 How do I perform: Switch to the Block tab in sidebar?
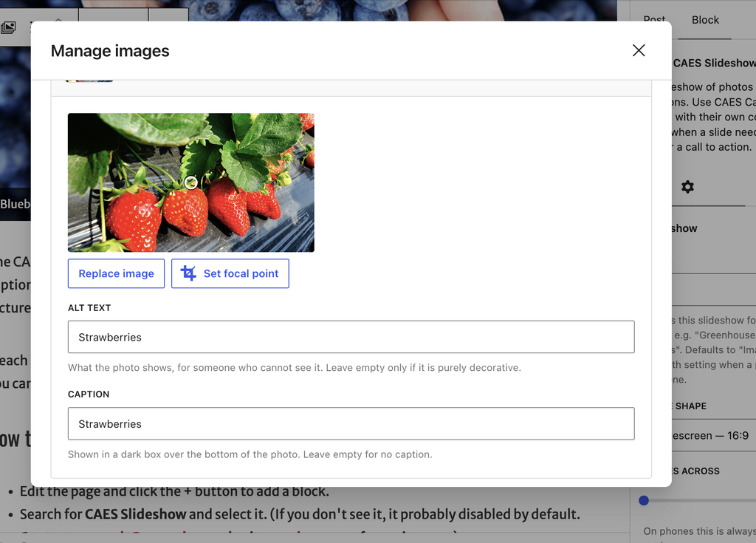[x=705, y=20]
